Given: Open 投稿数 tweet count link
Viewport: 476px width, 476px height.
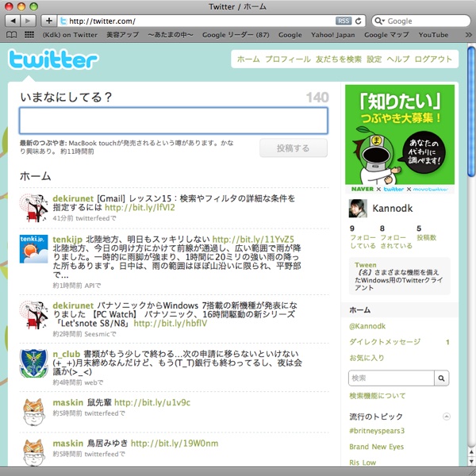Looking at the screenshot, I should pyautogui.click(x=426, y=233).
